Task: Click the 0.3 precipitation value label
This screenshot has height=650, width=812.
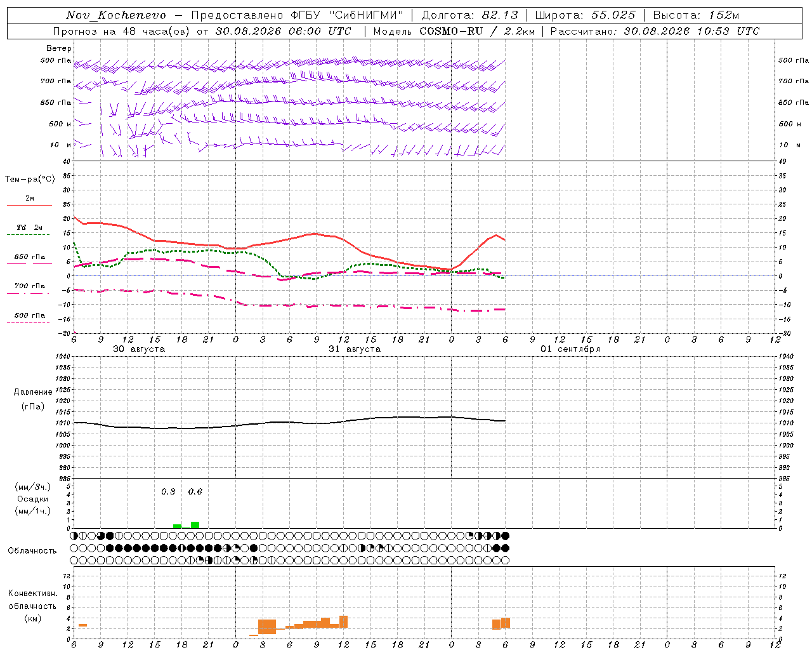Action: 168,491
